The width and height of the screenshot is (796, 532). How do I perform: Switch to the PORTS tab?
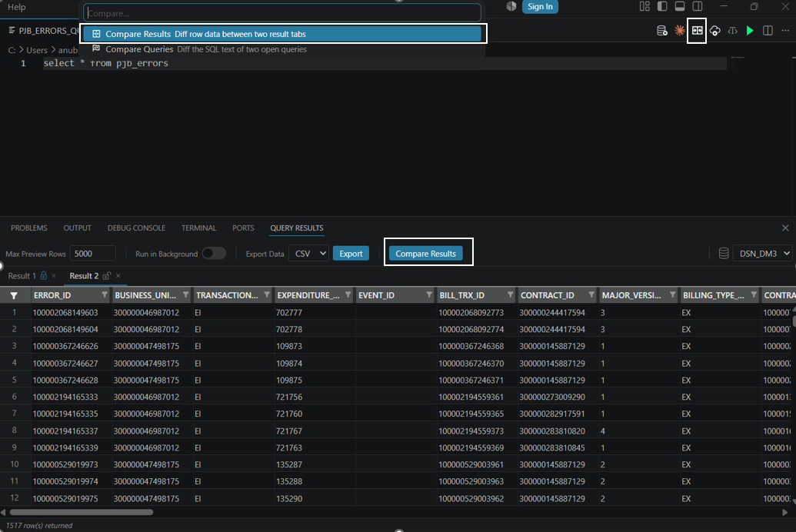pyautogui.click(x=243, y=228)
